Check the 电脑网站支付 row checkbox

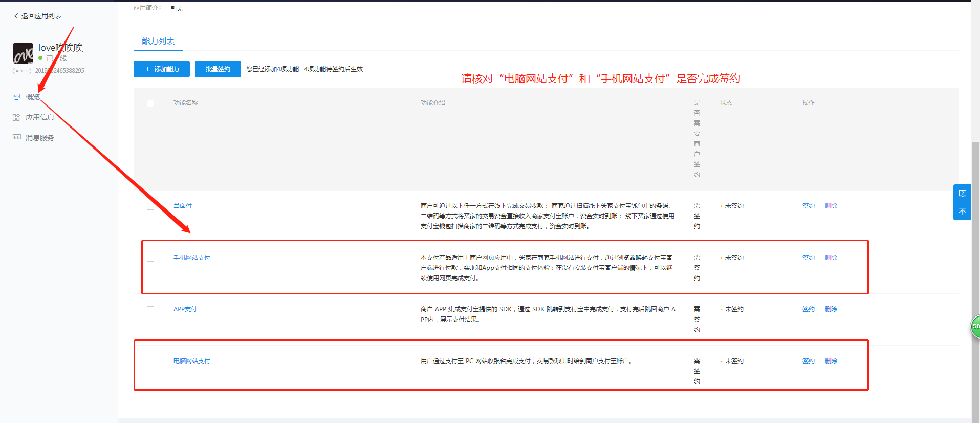(150, 362)
